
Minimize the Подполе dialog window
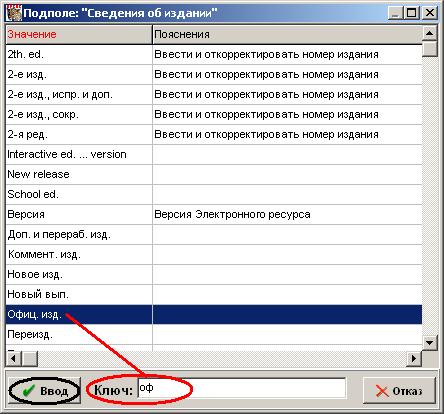click(396, 13)
